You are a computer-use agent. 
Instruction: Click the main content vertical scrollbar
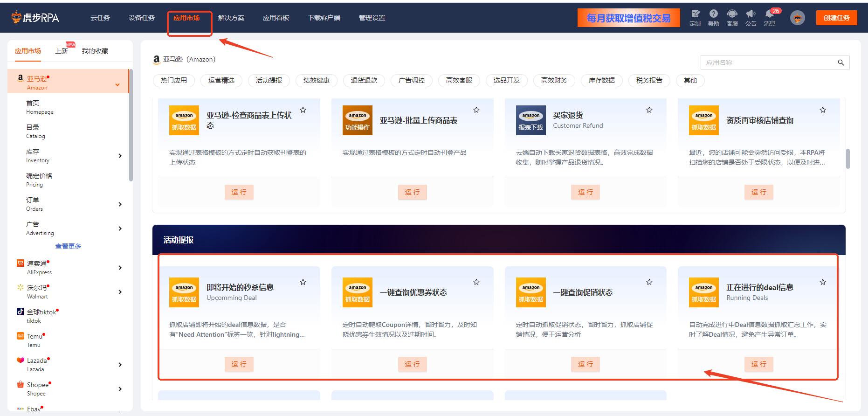[x=847, y=159]
